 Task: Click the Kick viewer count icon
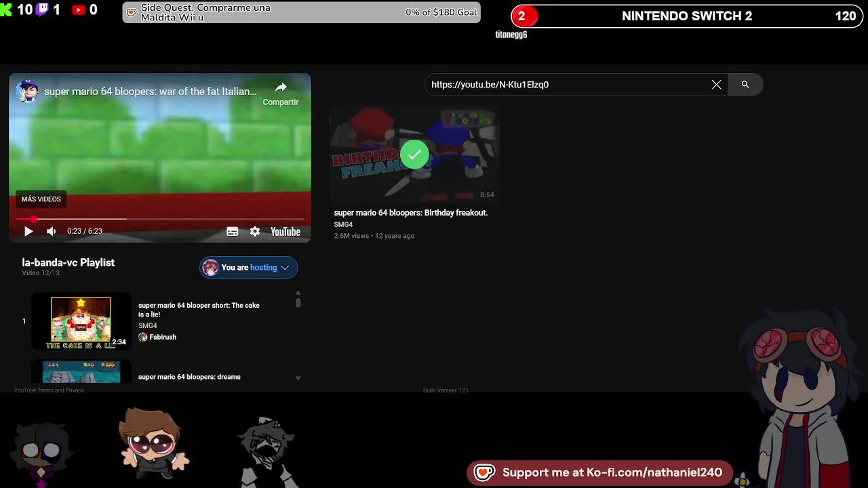click(6, 10)
